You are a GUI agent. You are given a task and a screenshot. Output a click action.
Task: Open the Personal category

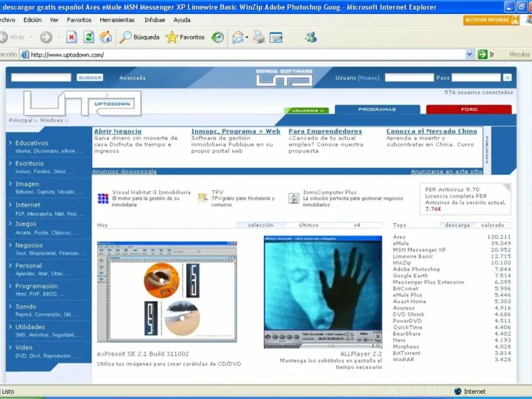(x=28, y=265)
